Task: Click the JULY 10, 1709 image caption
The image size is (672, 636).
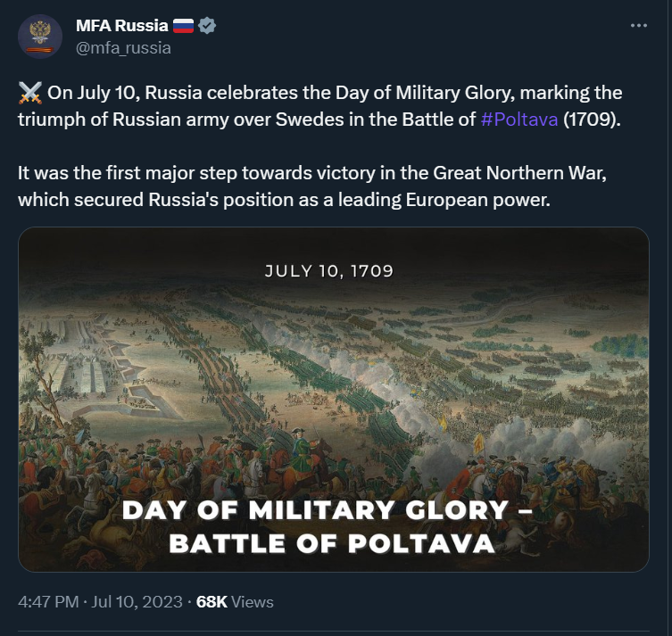Action: (329, 270)
